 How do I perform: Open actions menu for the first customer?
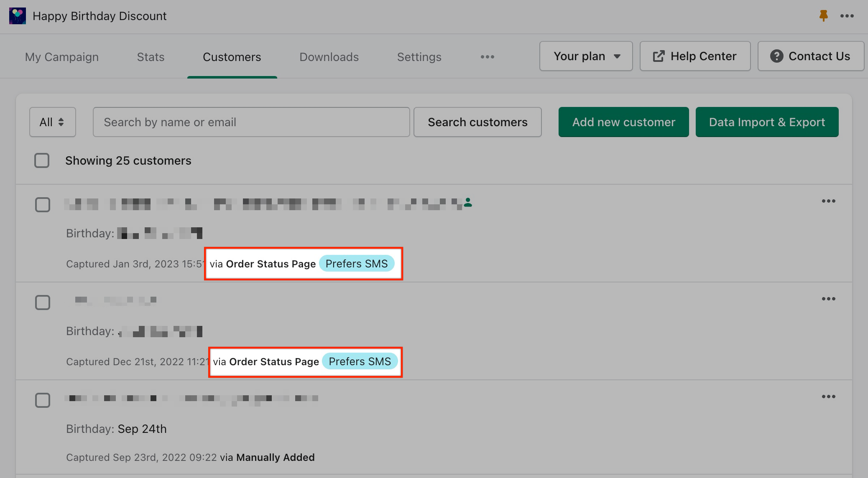pos(828,201)
